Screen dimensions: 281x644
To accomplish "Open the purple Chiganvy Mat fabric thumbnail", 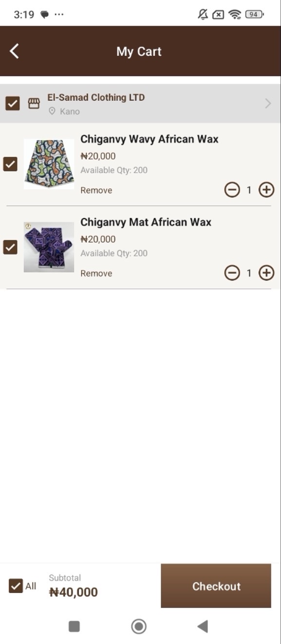I will coord(49,247).
